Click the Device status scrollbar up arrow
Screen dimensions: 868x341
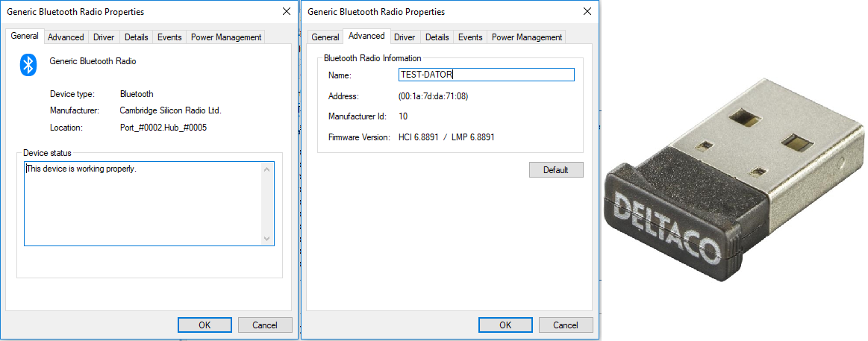(x=267, y=169)
